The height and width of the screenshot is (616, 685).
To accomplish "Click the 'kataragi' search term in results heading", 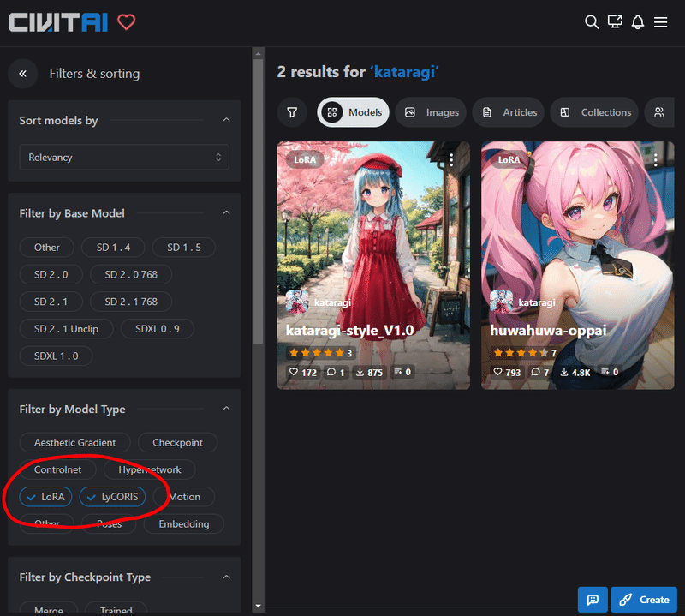I will click(404, 72).
